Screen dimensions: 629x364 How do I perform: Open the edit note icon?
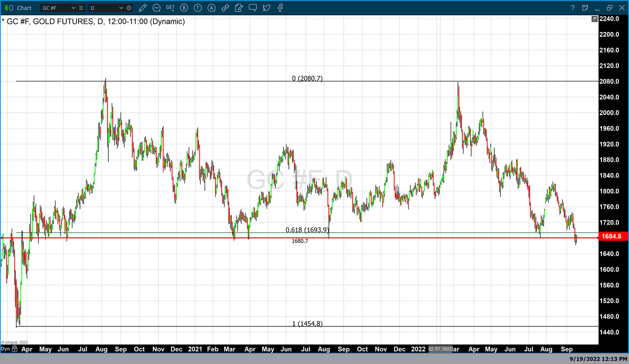[x=239, y=8]
